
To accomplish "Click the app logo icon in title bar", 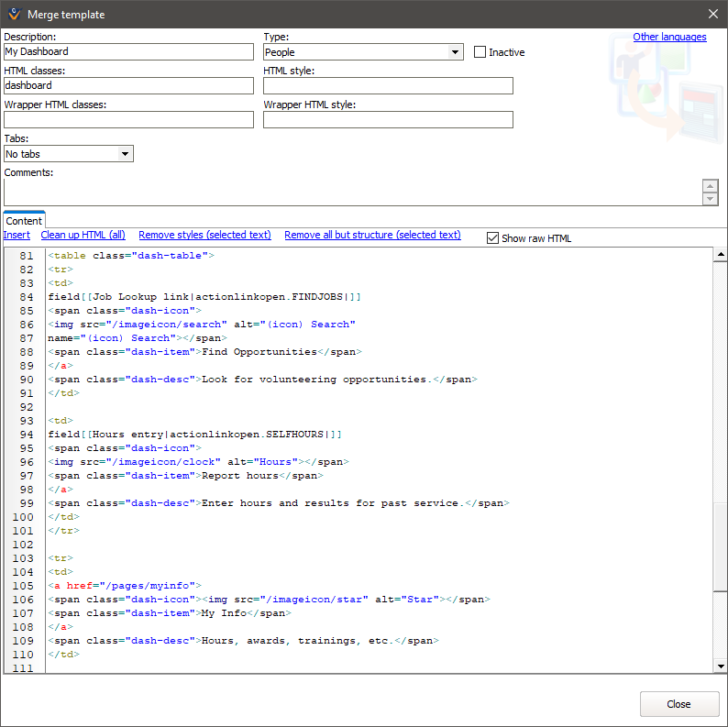I will point(13,14).
